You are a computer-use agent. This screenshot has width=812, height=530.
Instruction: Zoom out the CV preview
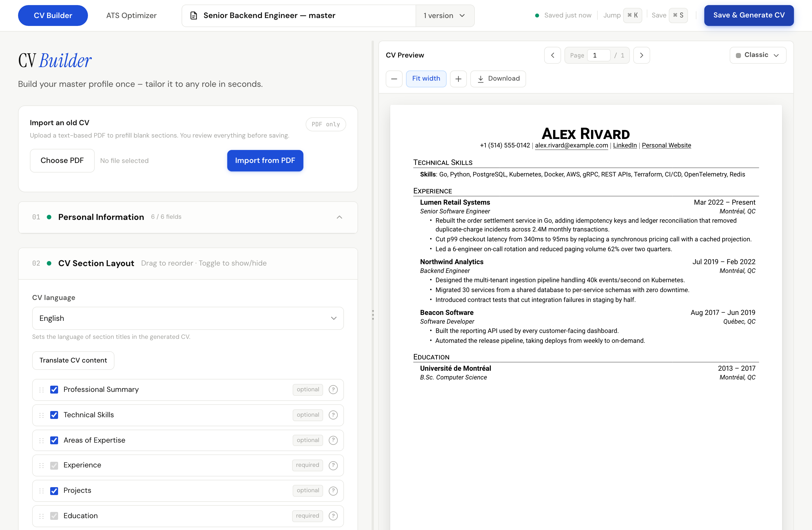pyautogui.click(x=394, y=79)
